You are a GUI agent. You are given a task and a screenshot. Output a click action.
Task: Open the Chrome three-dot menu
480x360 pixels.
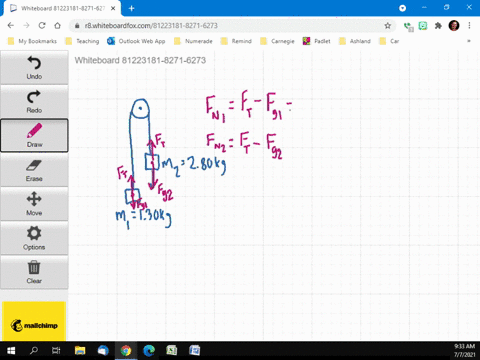[469, 26]
